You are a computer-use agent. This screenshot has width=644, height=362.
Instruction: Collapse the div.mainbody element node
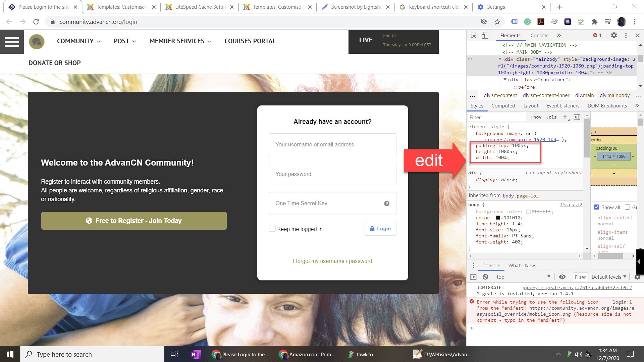click(x=500, y=59)
